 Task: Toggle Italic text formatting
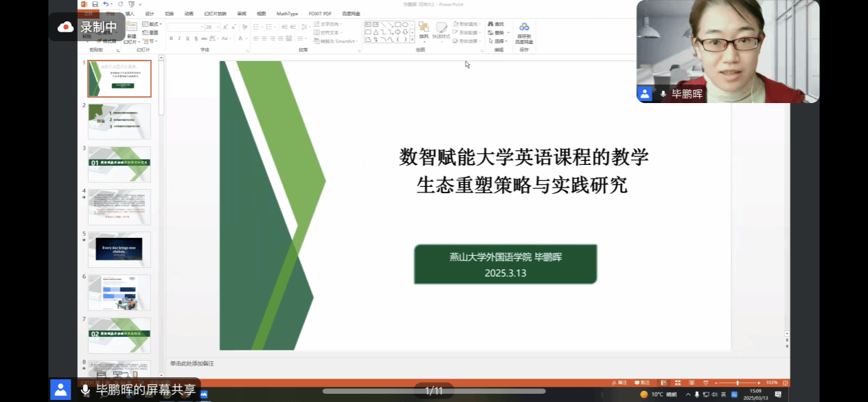point(179,38)
